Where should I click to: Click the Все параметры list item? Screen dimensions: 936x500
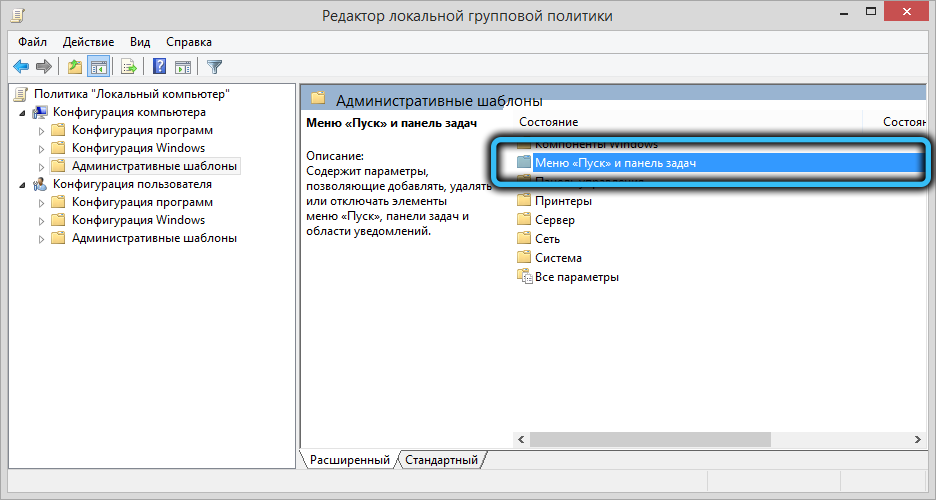click(x=576, y=277)
